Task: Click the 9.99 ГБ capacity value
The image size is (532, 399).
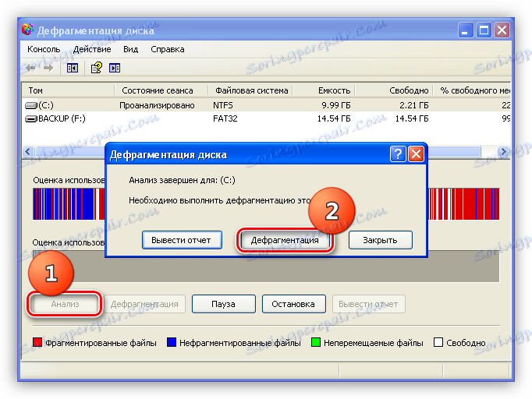Action: (336, 105)
